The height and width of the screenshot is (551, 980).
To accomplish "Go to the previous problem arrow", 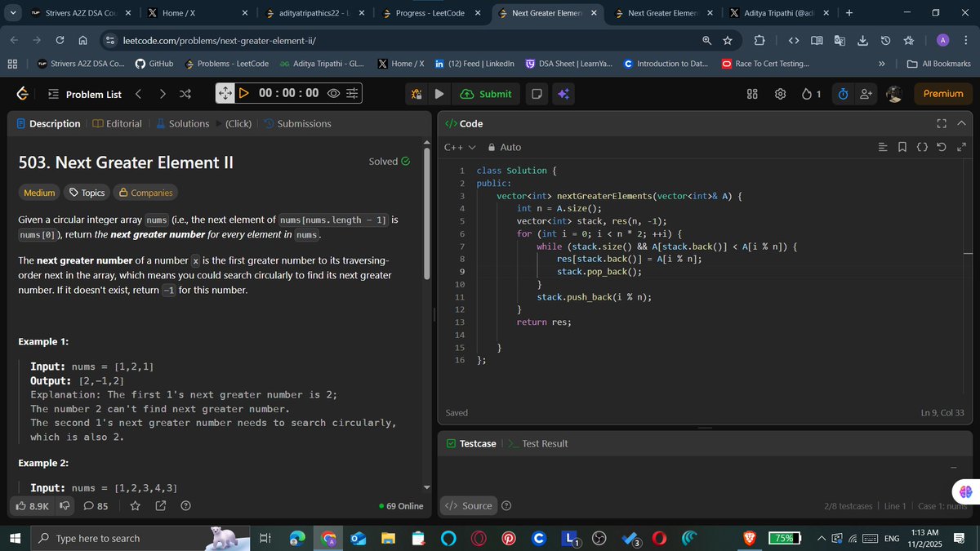I will (x=138, y=94).
